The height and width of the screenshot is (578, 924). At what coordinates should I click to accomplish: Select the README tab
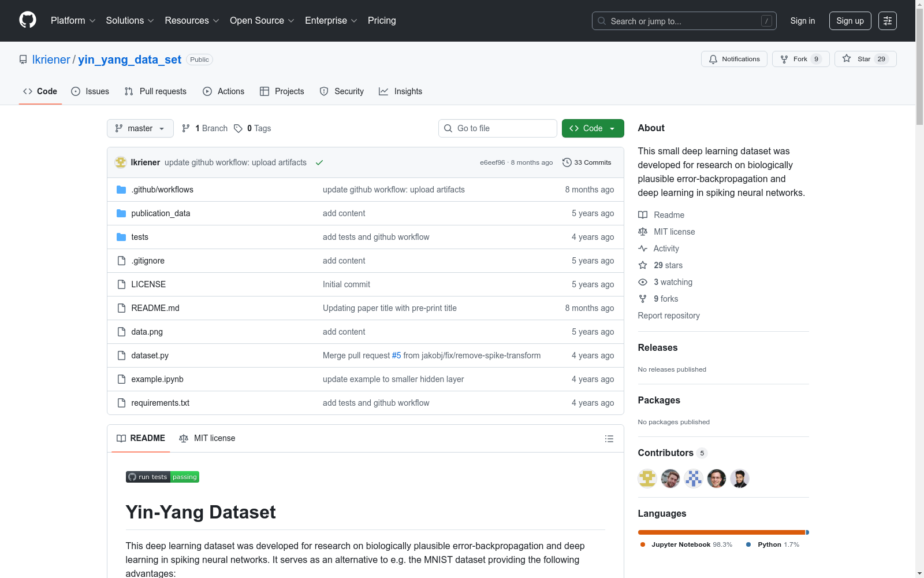pyautogui.click(x=141, y=438)
